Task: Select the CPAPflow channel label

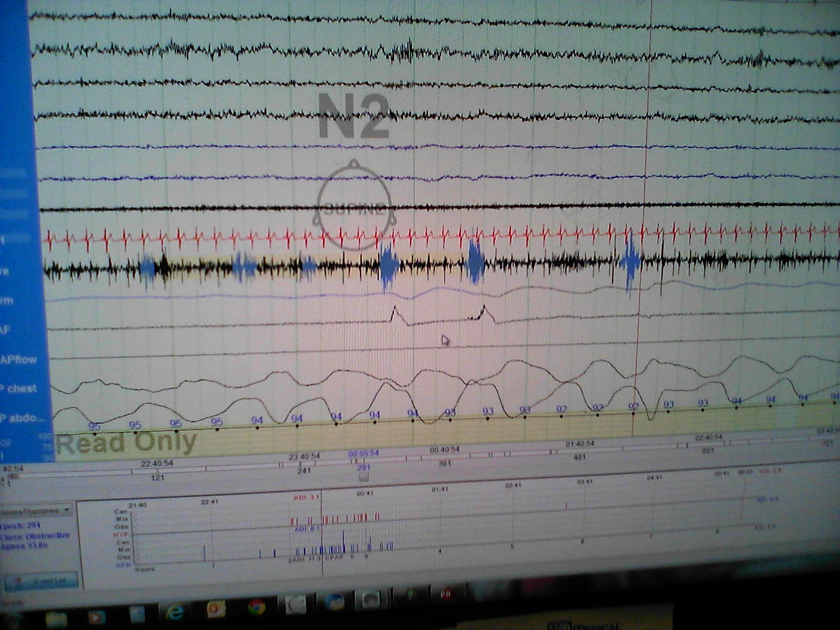Action: (19, 360)
